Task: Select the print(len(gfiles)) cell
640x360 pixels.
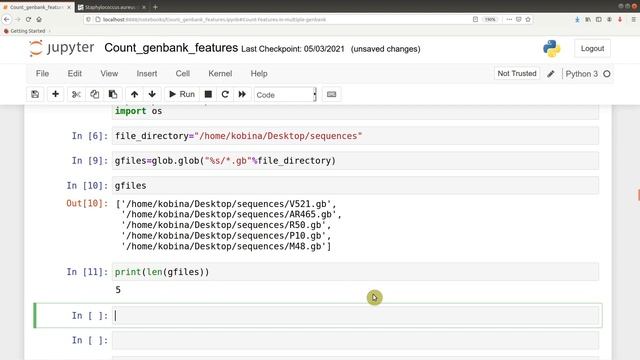Action: click(x=356, y=272)
